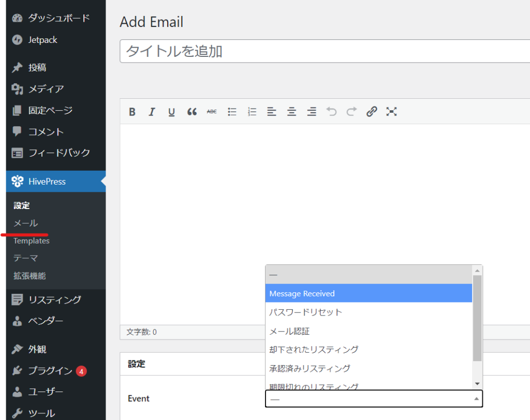530x420 pixels.
Task: Click the Bold formatting icon
Action: click(132, 112)
